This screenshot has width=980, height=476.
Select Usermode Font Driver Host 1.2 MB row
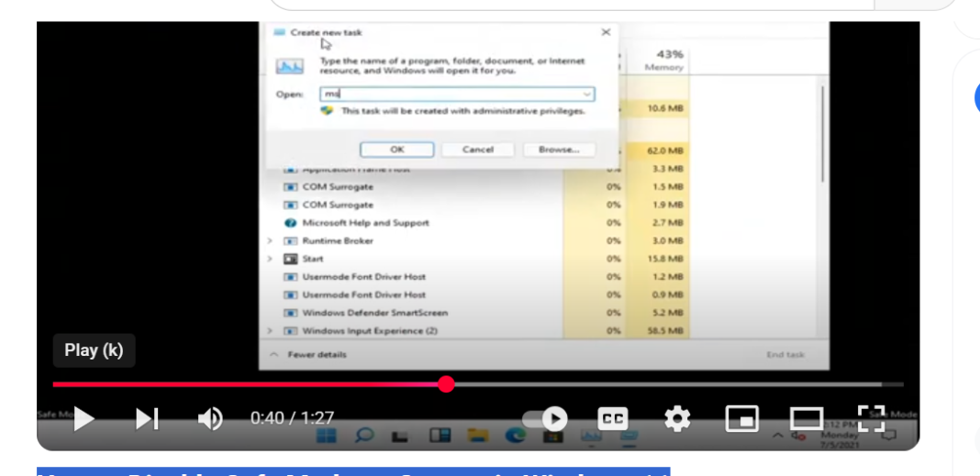pyautogui.click(x=475, y=277)
